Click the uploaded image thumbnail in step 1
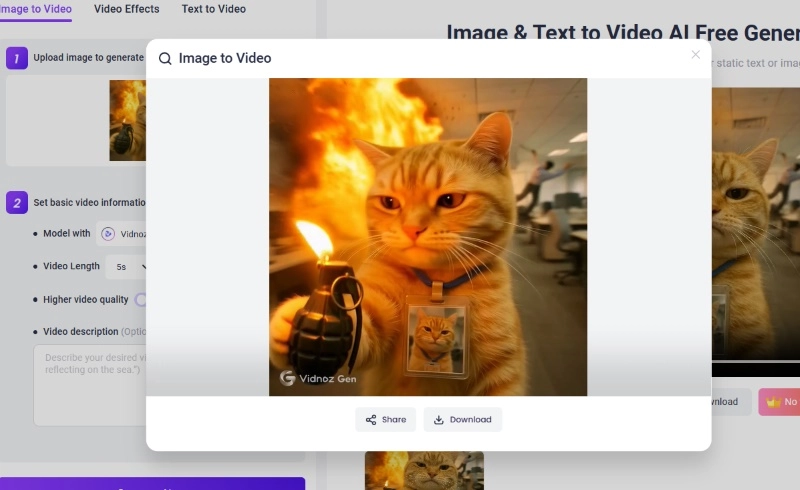The height and width of the screenshot is (490, 800). [x=127, y=121]
